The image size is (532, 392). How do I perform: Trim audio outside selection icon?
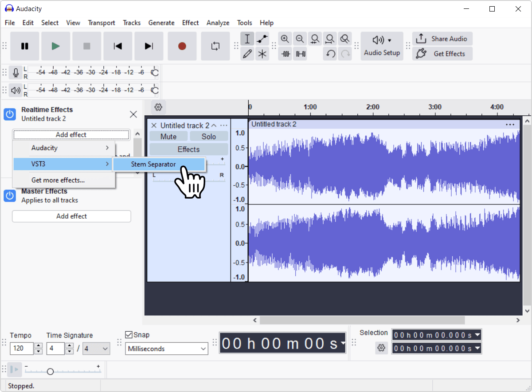[x=286, y=54]
